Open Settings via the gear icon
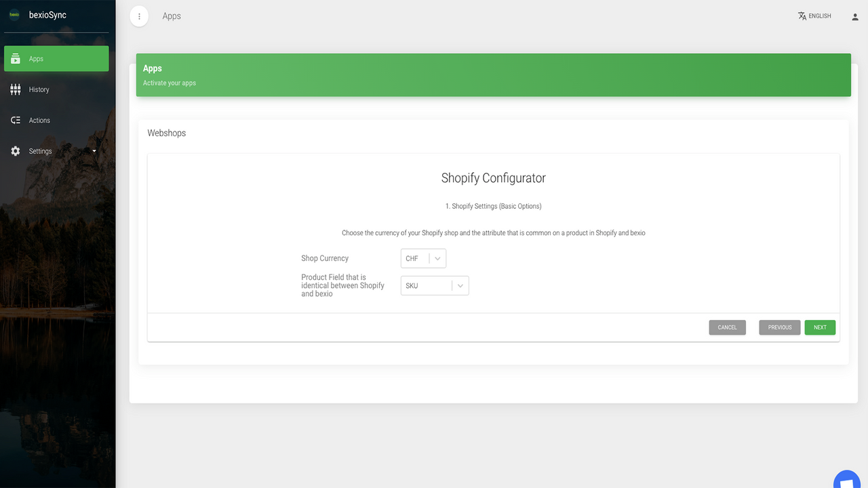 pyautogui.click(x=15, y=150)
